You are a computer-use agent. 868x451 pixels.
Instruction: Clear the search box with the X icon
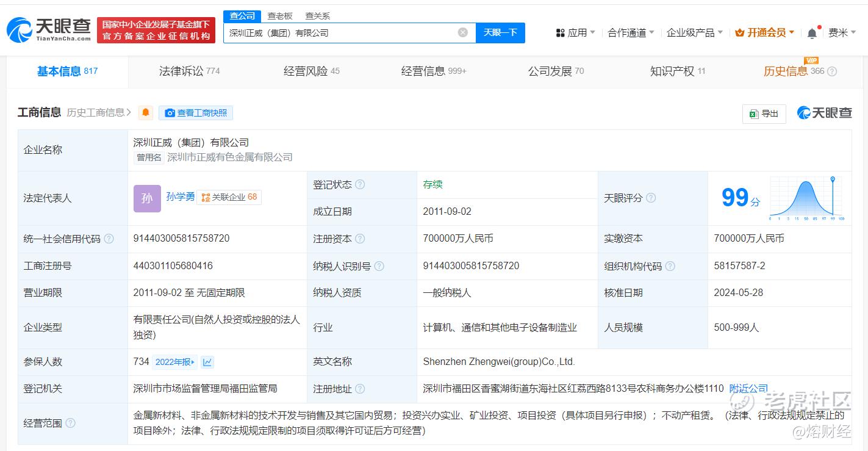coord(463,32)
